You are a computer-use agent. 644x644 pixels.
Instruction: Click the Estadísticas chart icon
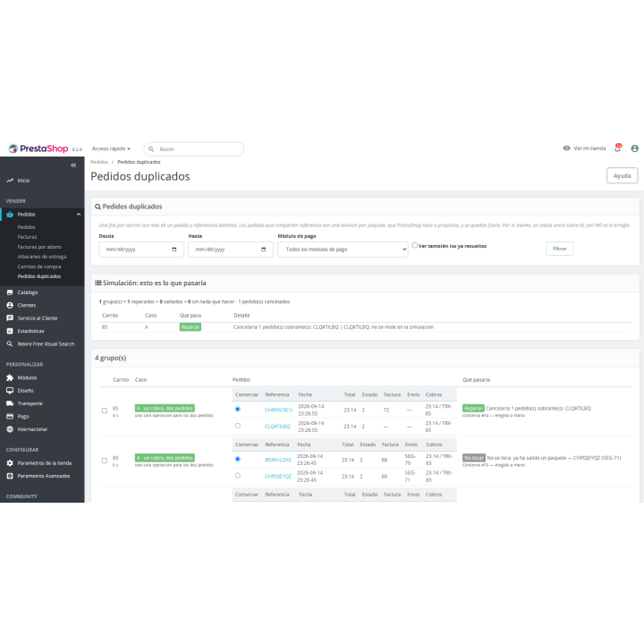tap(10, 331)
